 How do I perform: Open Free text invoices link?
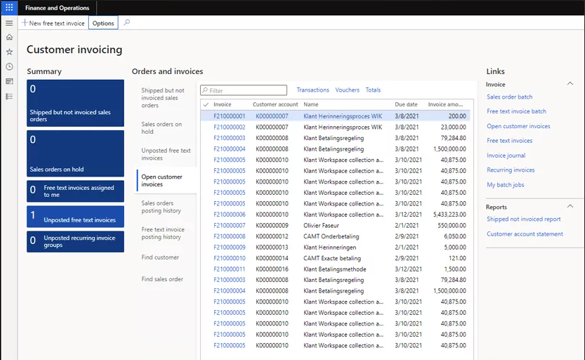coord(510,141)
